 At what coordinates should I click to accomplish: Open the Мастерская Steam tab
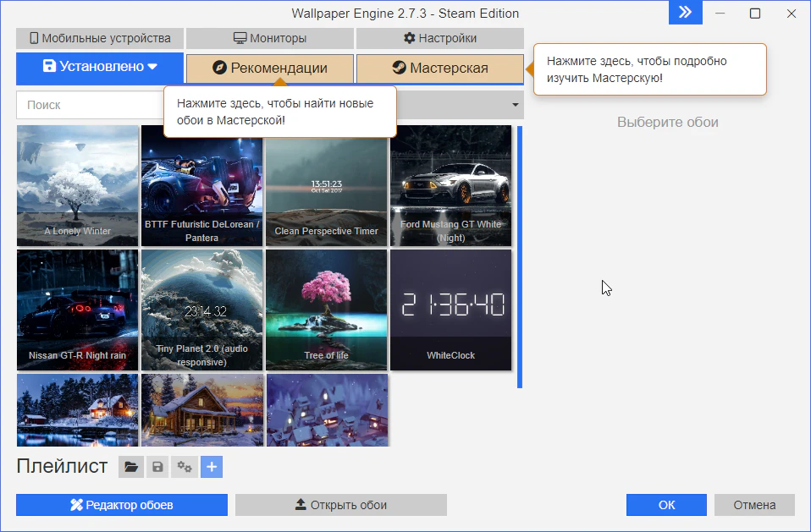(x=439, y=68)
